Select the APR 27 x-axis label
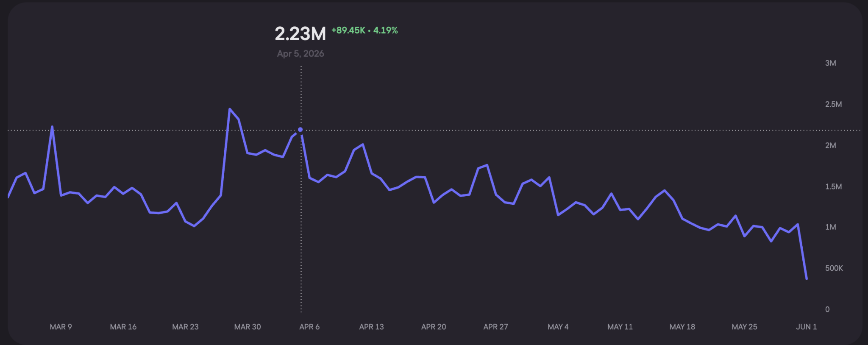 495,327
